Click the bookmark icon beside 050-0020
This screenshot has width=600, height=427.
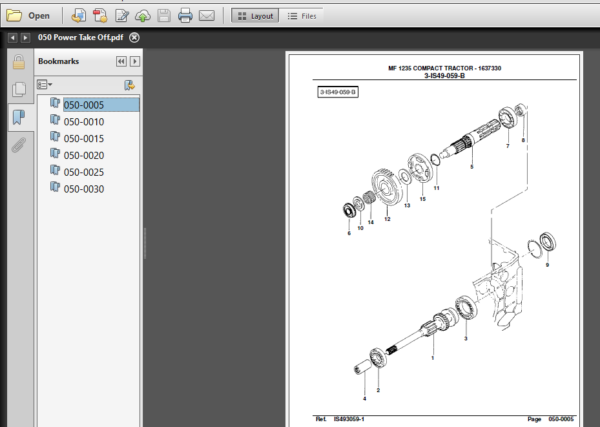click(55, 153)
